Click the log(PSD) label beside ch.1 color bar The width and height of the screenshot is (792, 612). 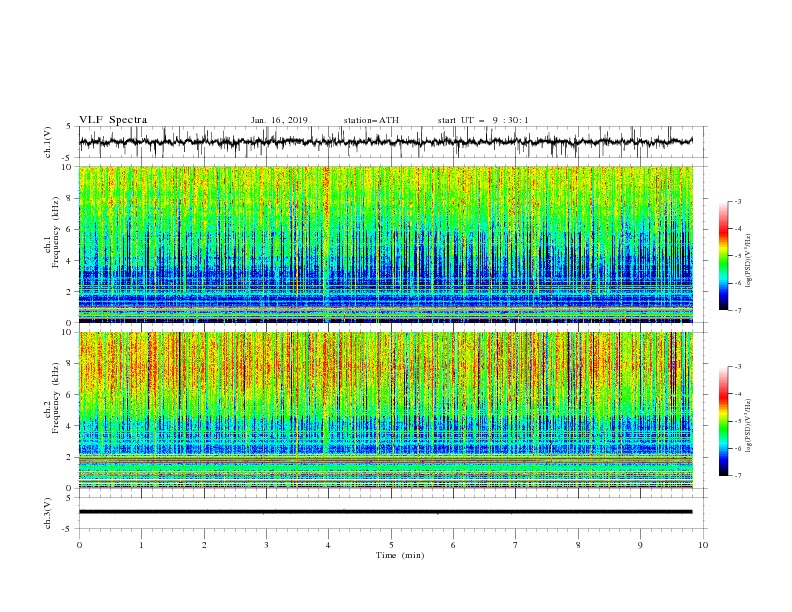coord(748,261)
